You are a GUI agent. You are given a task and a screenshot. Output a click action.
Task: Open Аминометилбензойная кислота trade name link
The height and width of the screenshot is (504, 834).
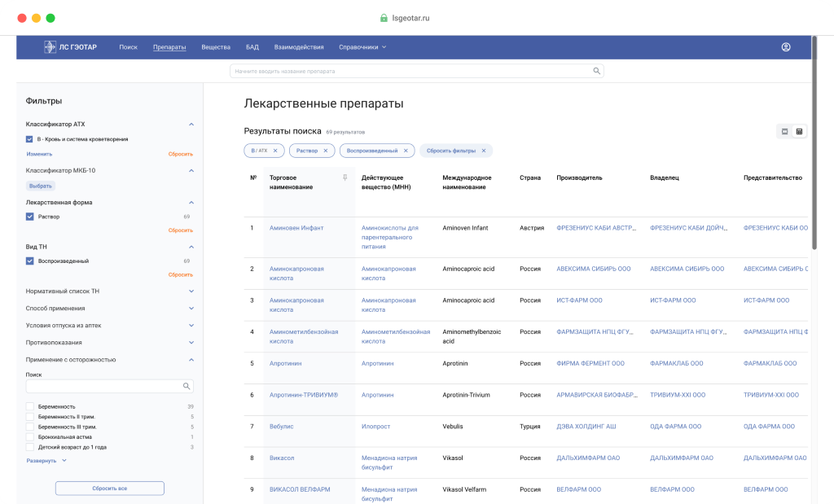point(304,336)
